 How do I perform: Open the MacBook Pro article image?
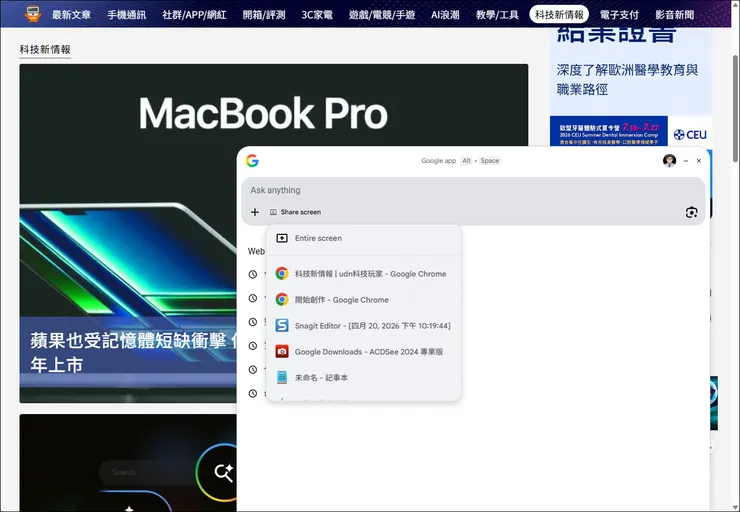274,189
